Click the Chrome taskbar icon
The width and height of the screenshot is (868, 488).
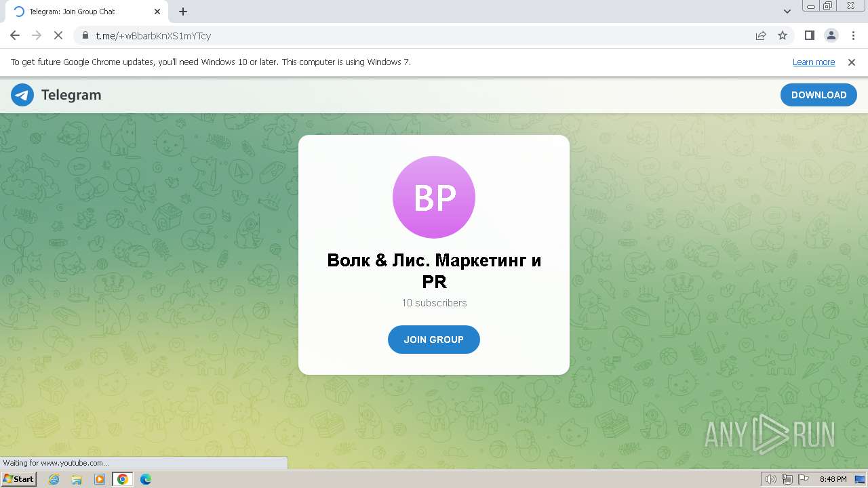coord(122,479)
